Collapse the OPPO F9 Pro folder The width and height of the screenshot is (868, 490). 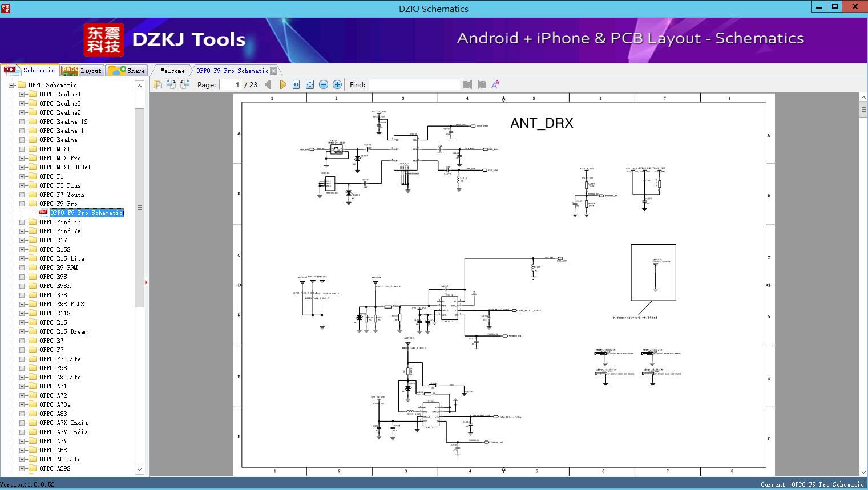pos(22,204)
